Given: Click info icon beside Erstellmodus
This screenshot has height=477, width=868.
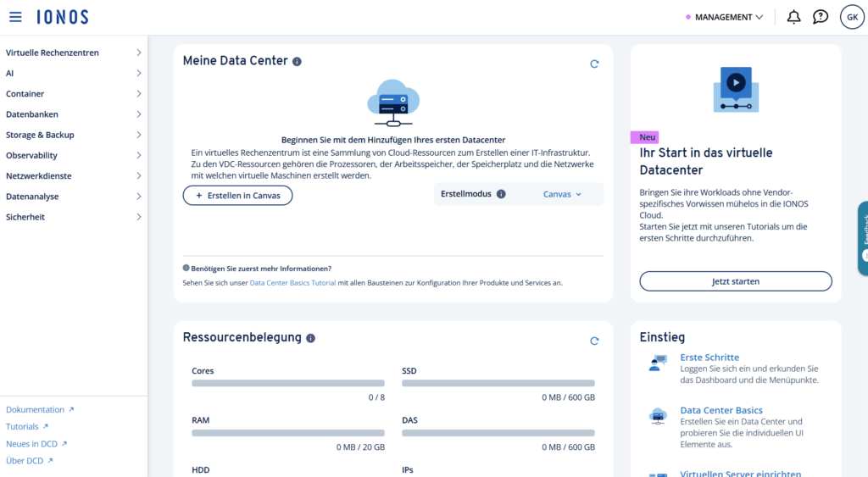Looking at the screenshot, I should pyautogui.click(x=501, y=194).
